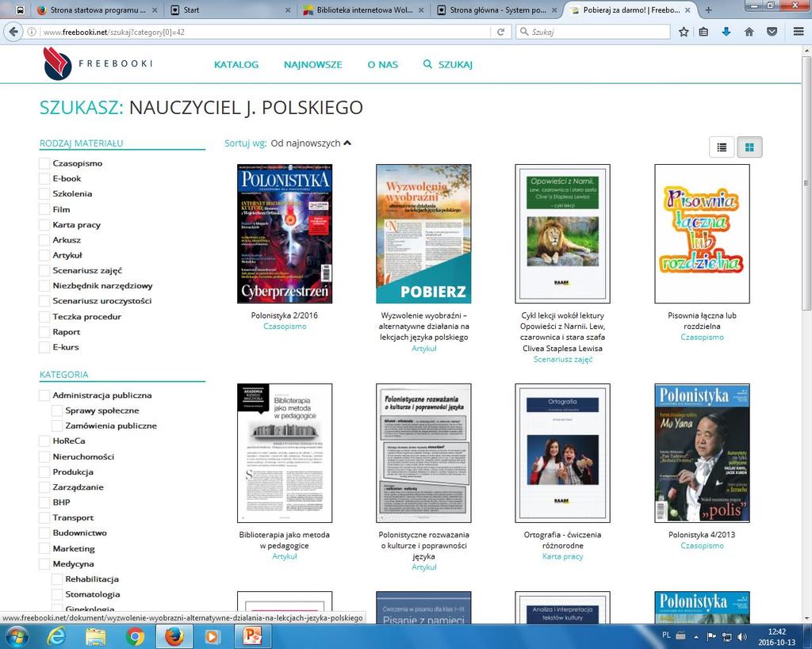Switch to Biblioteka internetowa Wolne Lektury tab
Image resolution: width=812 pixels, height=649 pixels.
tap(364, 10)
